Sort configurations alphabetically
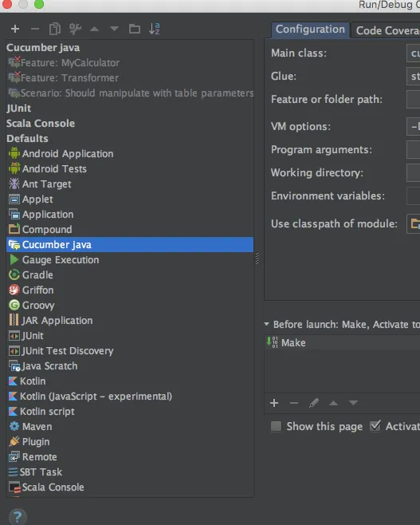Image resolution: width=420 pixels, height=525 pixels. (155, 30)
